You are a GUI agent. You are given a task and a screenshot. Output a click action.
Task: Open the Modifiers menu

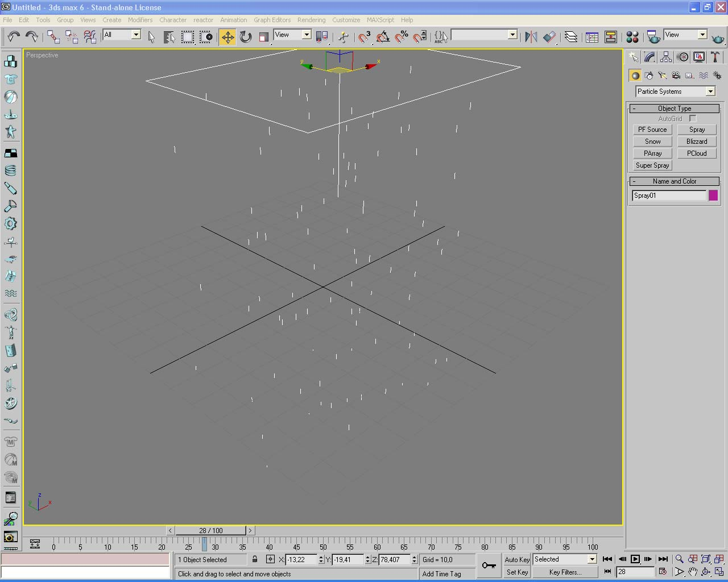pyautogui.click(x=140, y=20)
